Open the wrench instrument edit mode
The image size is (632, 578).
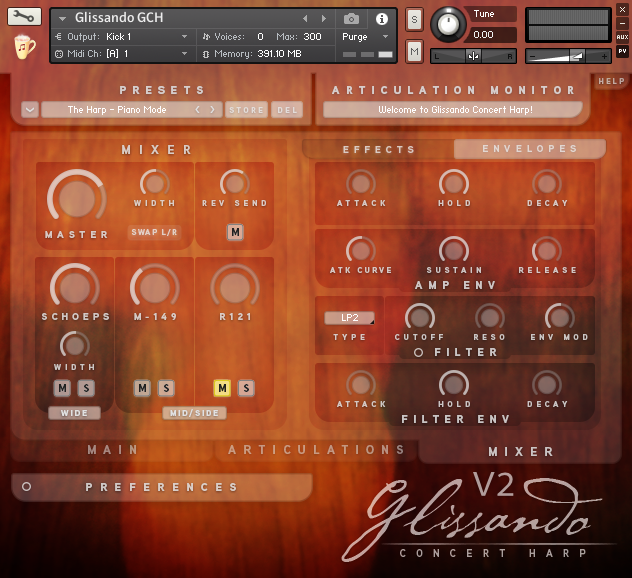click(x=24, y=17)
